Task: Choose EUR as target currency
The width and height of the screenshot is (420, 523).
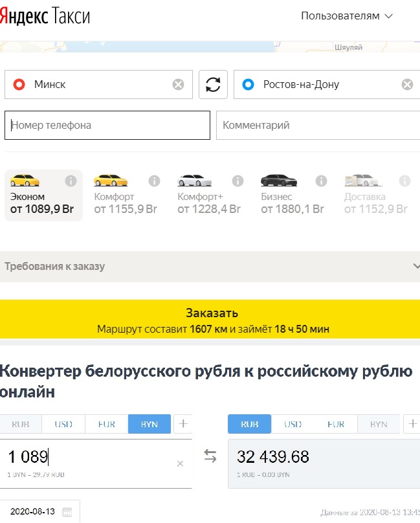Action: click(336, 424)
